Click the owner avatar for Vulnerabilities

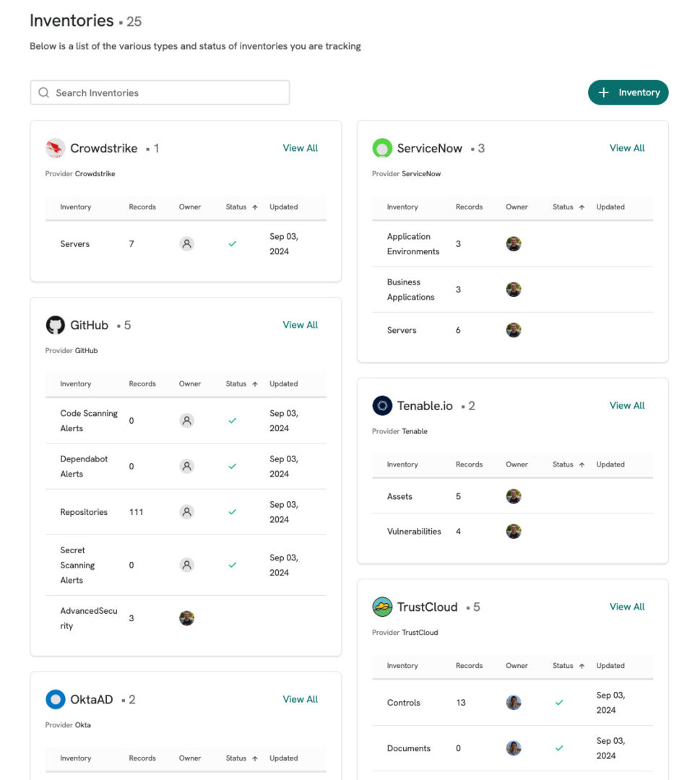click(x=514, y=532)
